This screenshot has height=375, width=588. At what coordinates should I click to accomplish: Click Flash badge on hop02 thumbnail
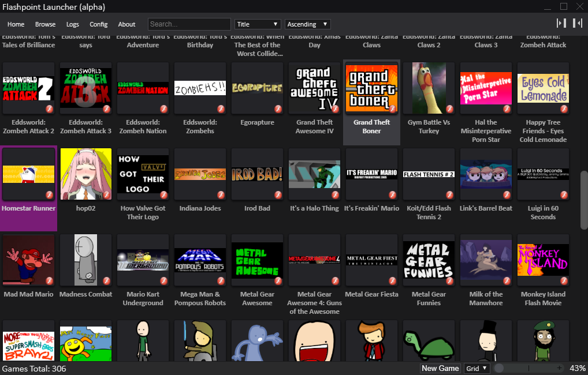[106, 194]
